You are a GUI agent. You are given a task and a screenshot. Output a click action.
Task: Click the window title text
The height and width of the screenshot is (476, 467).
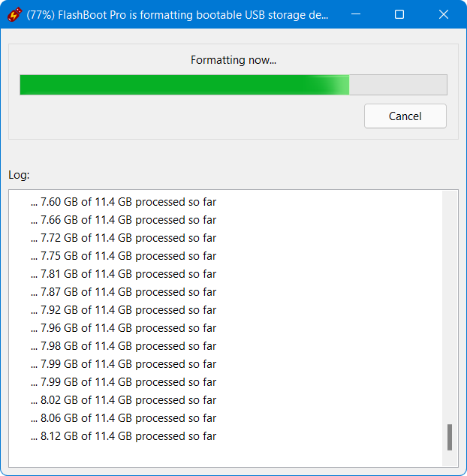(177, 15)
